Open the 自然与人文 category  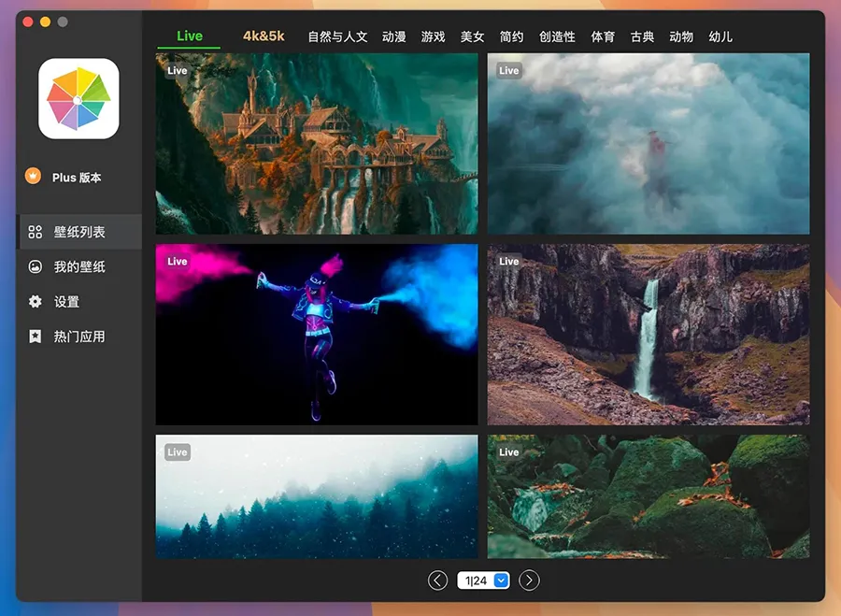click(337, 36)
